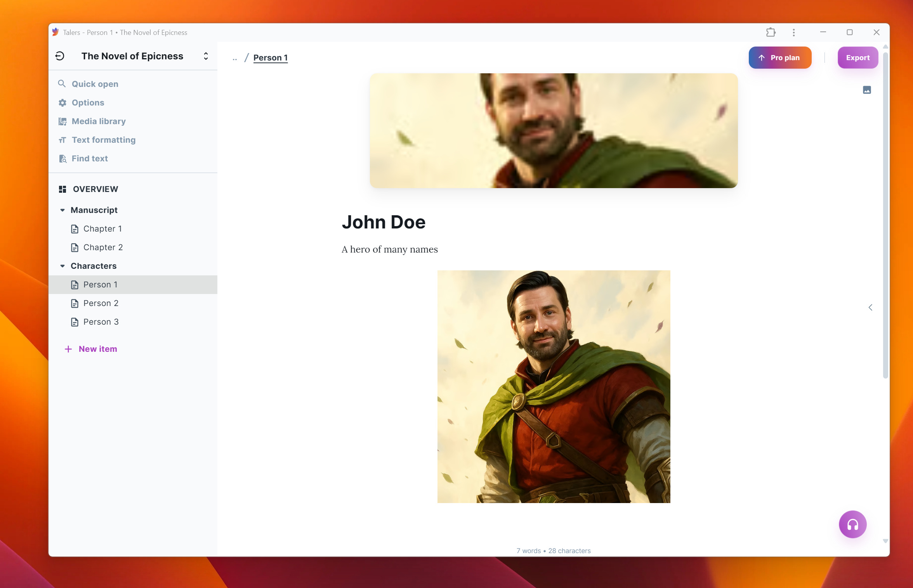Minimize the Talers window

[x=823, y=32]
